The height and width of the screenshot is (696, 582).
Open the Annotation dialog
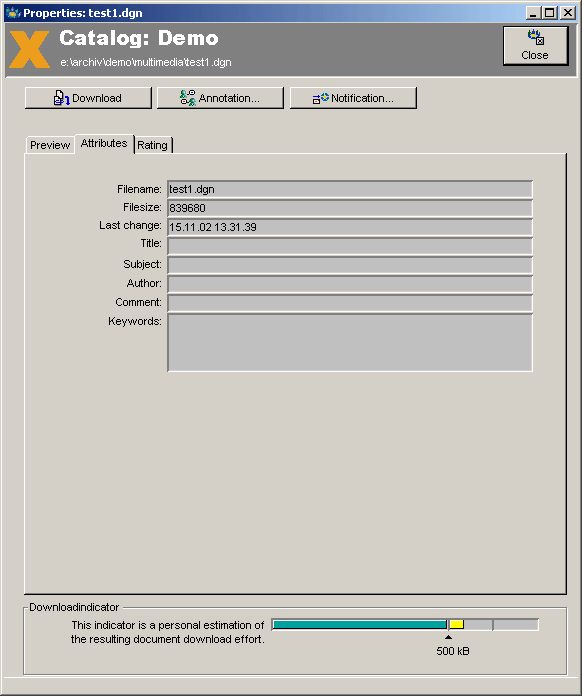(220, 98)
